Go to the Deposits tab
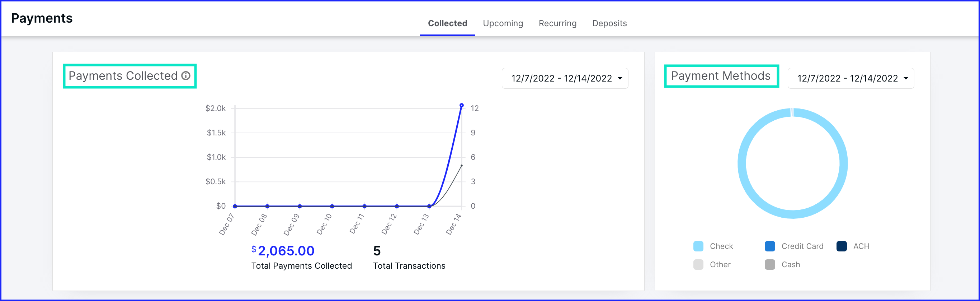 coord(609,24)
